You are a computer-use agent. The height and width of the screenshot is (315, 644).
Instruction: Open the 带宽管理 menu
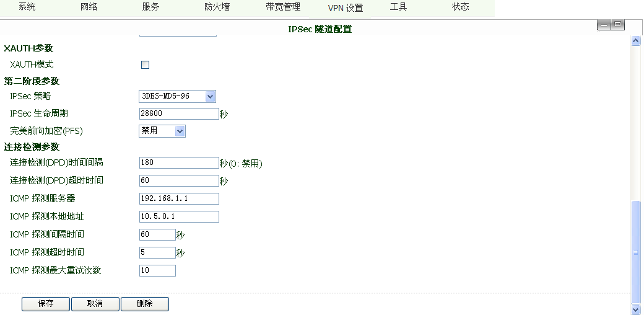pos(283,7)
